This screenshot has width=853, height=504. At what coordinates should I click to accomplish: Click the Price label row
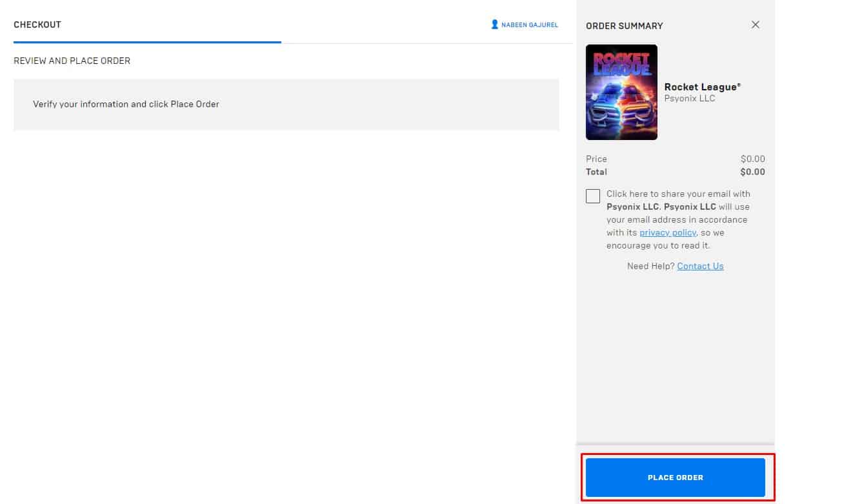tap(676, 159)
